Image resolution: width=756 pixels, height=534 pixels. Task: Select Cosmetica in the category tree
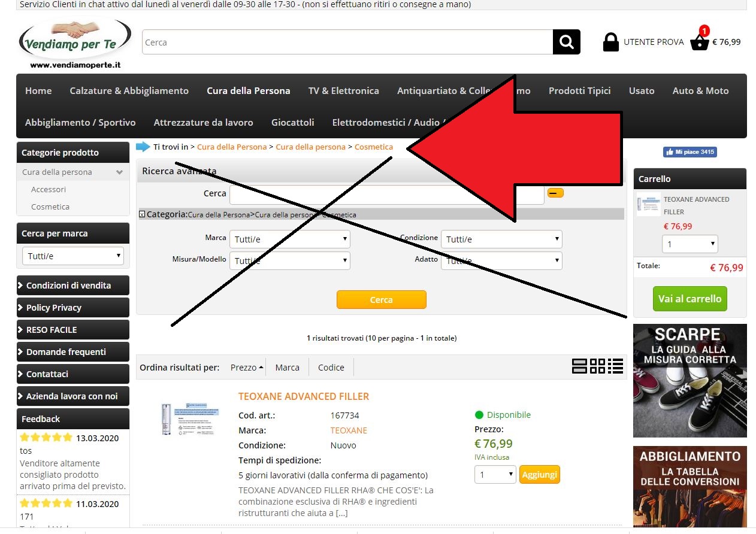50,207
